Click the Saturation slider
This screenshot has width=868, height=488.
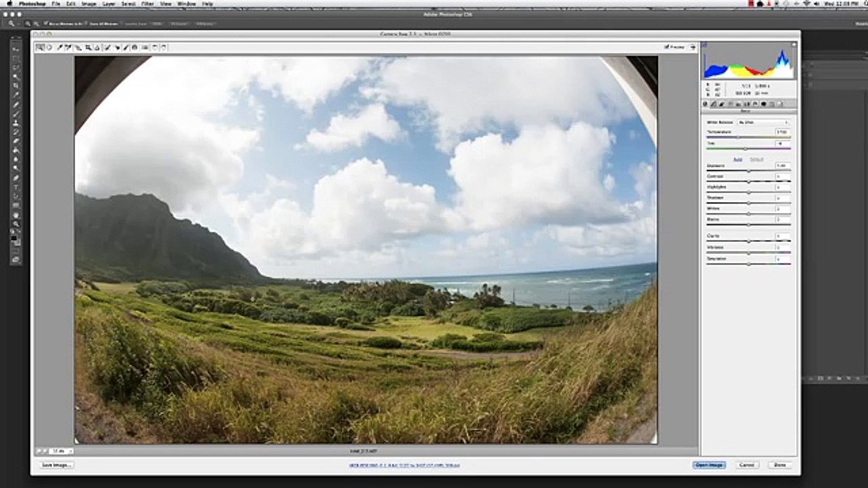pyautogui.click(x=749, y=264)
